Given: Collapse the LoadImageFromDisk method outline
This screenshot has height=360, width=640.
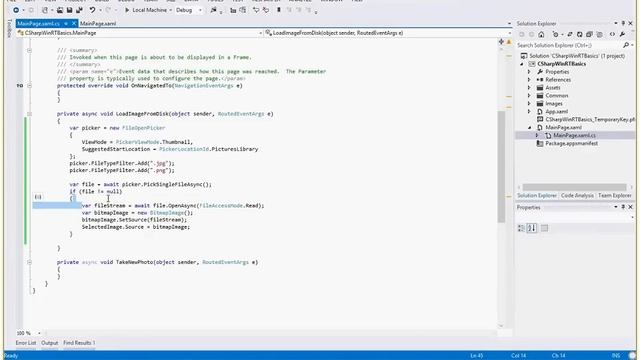Looking at the screenshot, I should 29,114.
